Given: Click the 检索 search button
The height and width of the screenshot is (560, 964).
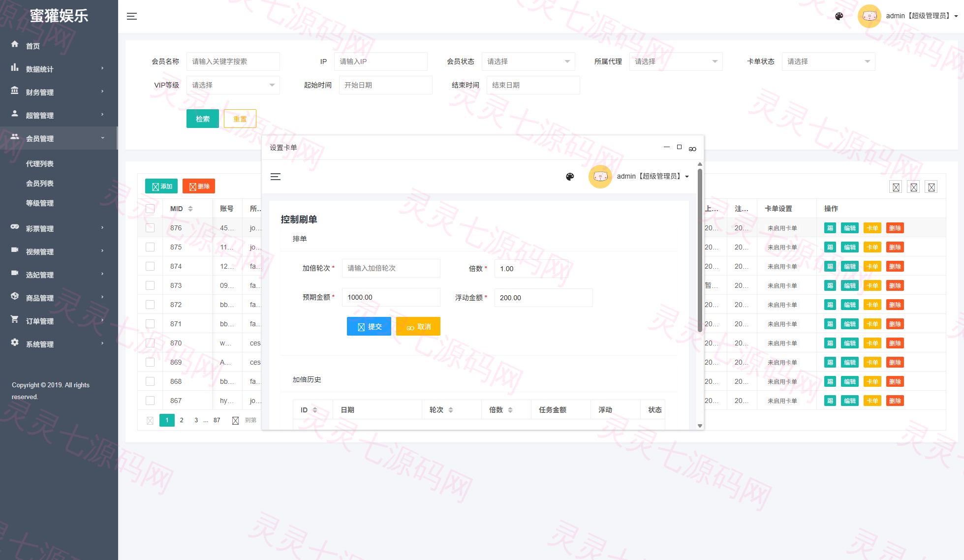Looking at the screenshot, I should tap(203, 119).
